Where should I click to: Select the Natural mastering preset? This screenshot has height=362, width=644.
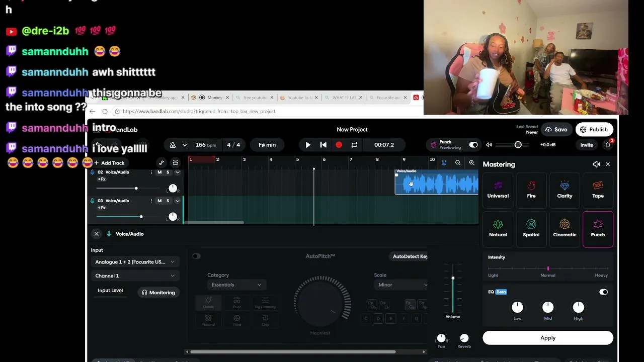[498, 229]
